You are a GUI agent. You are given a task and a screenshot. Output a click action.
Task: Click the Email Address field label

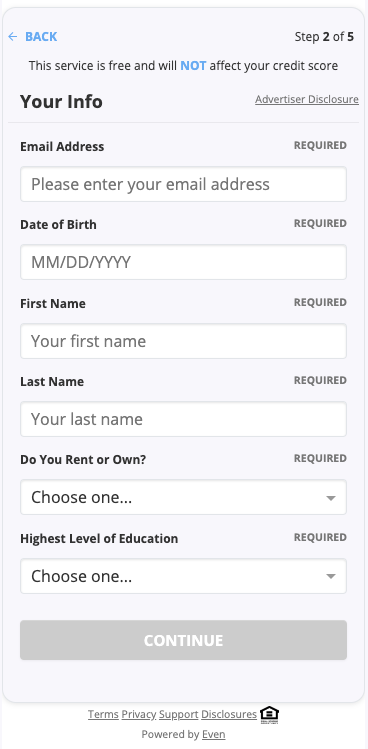click(62, 146)
